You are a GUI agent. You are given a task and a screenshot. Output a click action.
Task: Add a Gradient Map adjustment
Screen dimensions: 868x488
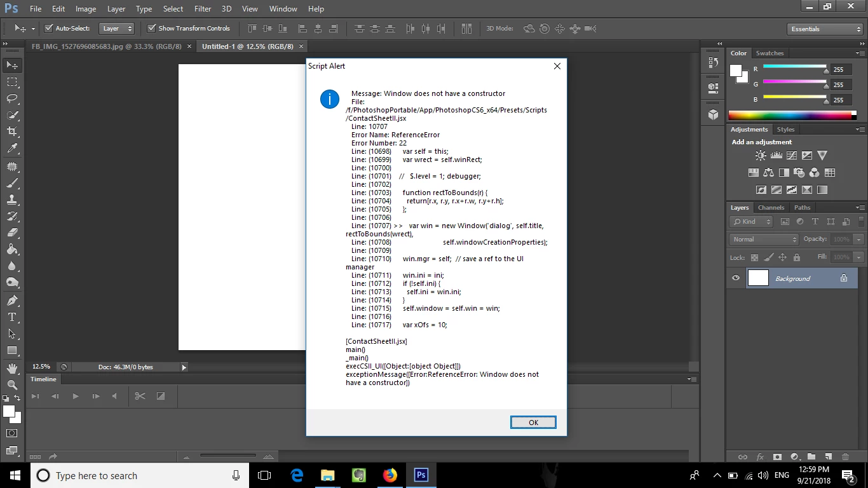822,189
